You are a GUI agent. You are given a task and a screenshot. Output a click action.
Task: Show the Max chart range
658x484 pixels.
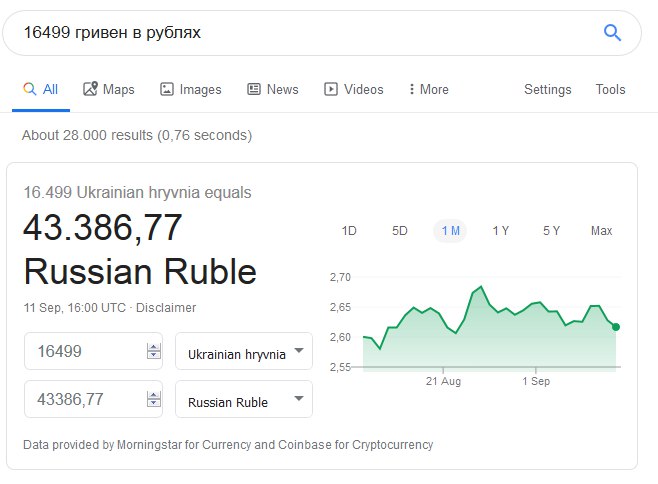coord(601,231)
